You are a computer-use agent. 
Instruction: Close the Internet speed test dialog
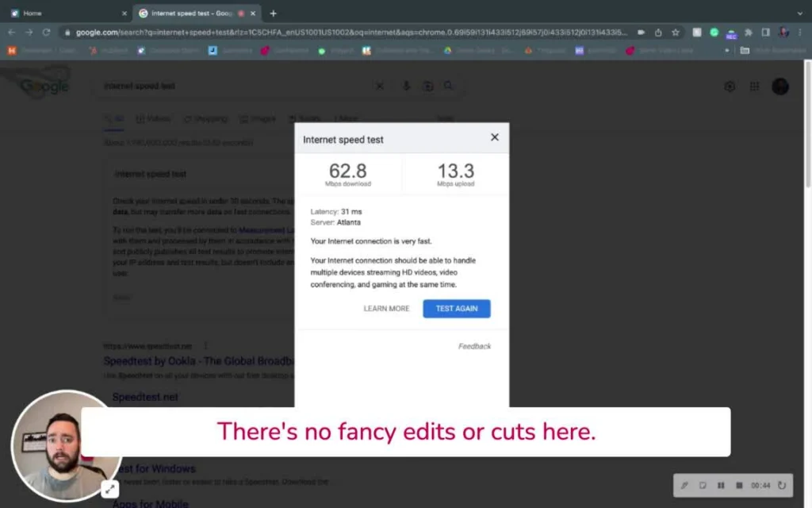(x=495, y=137)
